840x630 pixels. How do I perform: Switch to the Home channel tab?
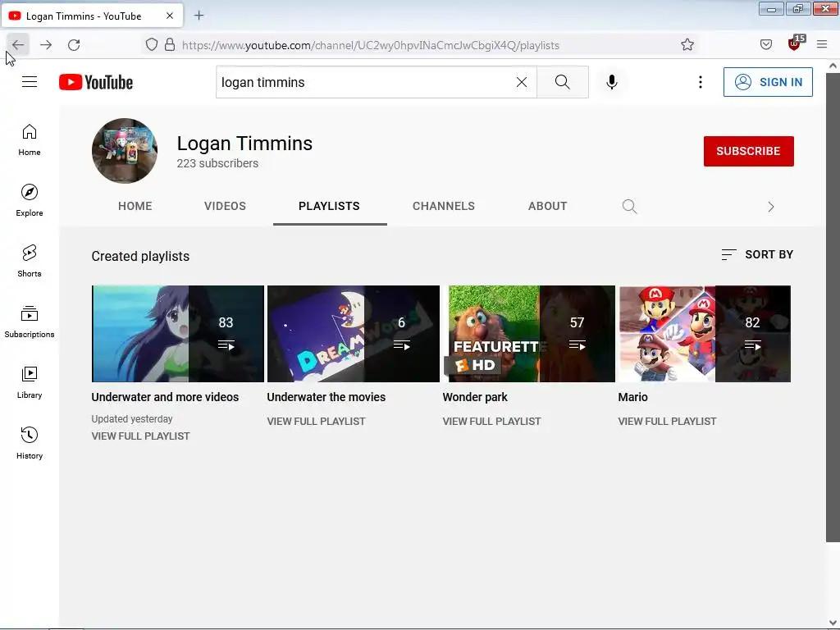coord(135,206)
